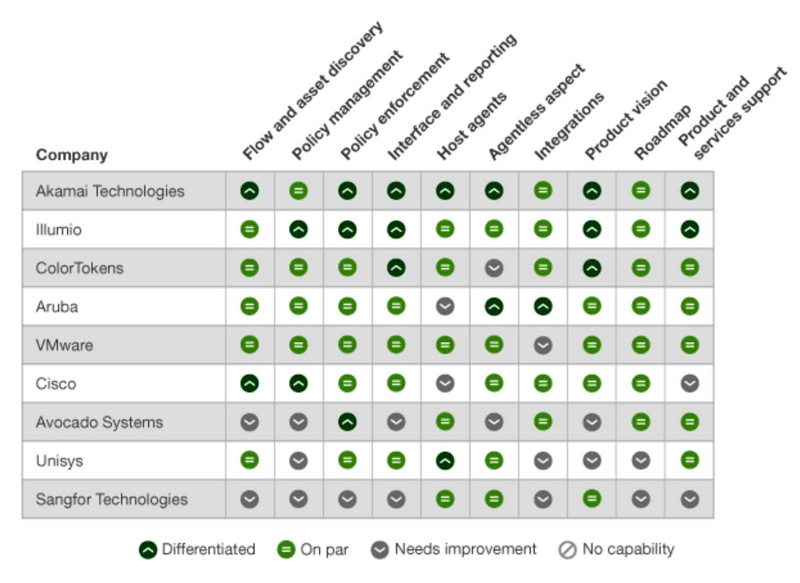Screen dimensions: 800x583
Task: Click Cisco's Flow and asset discovery icon
Action: pyautogui.click(x=249, y=384)
